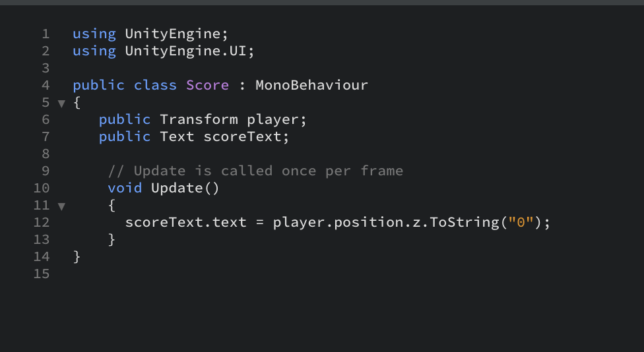Click the Update() method name
The height and width of the screenshot is (352, 644).
[x=177, y=188]
